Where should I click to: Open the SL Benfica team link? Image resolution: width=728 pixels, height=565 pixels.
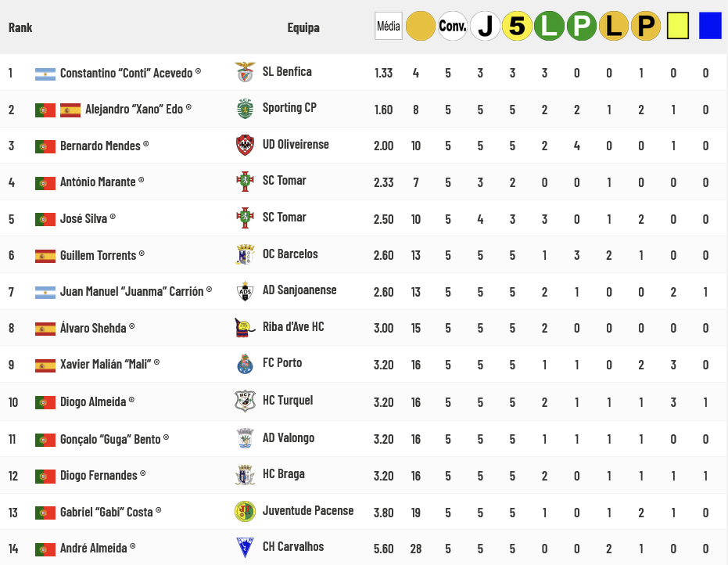click(x=287, y=72)
